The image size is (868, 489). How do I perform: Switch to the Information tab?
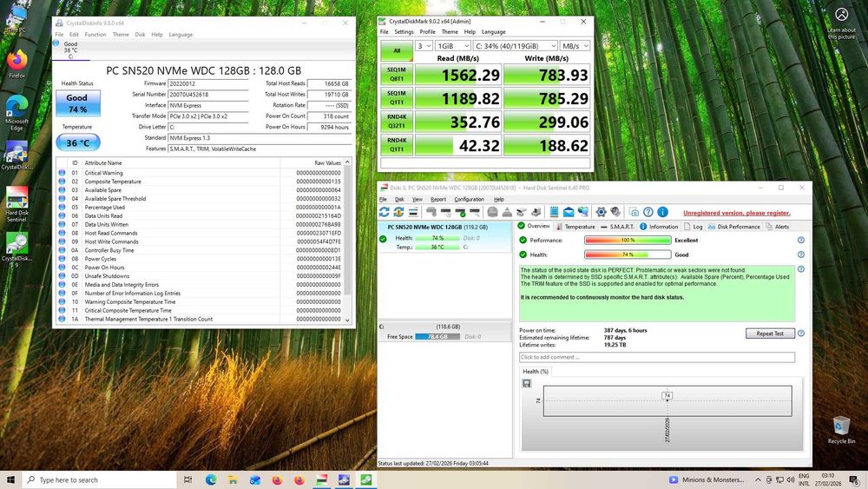coord(659,227)
